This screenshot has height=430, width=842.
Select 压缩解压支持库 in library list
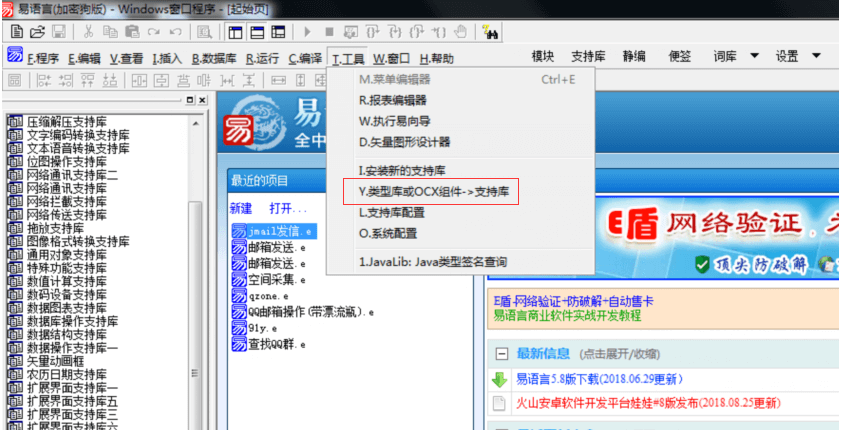click(x=67, y=121)
